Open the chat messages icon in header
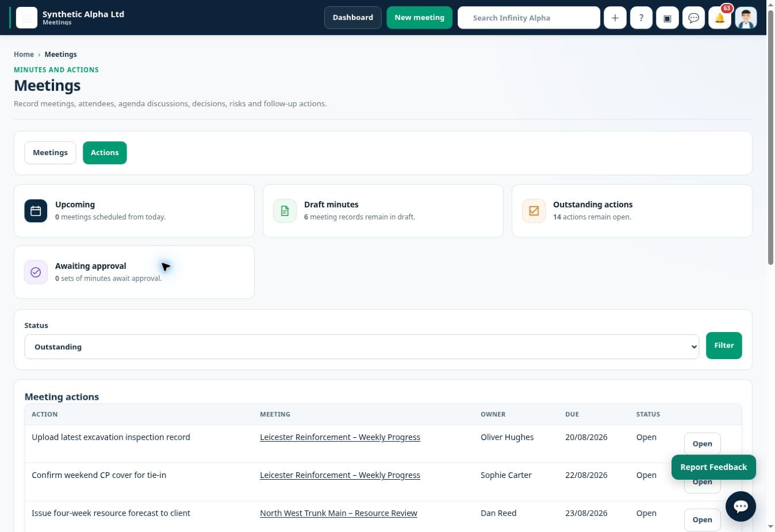 point(693,18)
